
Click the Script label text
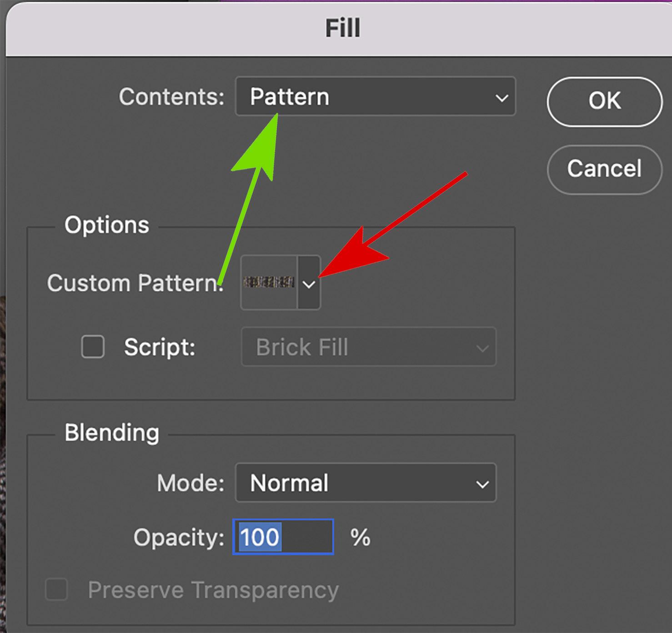pos(160,347)
